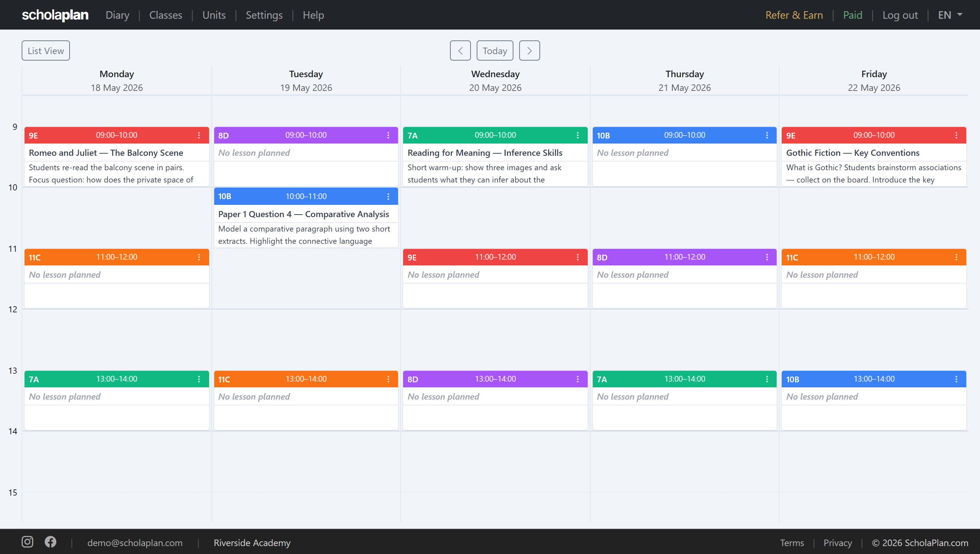980x554 pixels.
Task: Open the Instagram icon in footer
Action: [27, 542]
